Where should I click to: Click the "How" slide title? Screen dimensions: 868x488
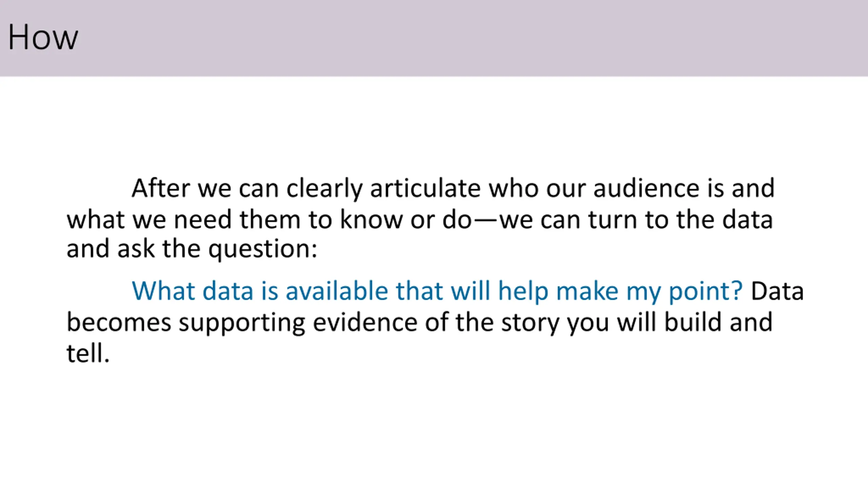[43, 37]
